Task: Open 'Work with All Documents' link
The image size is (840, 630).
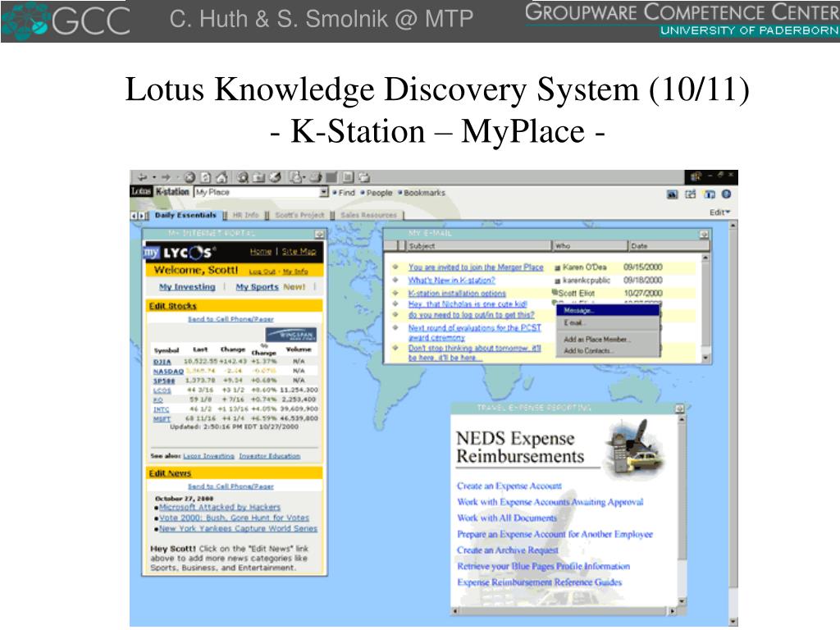Action: click(x=507, y=518)
